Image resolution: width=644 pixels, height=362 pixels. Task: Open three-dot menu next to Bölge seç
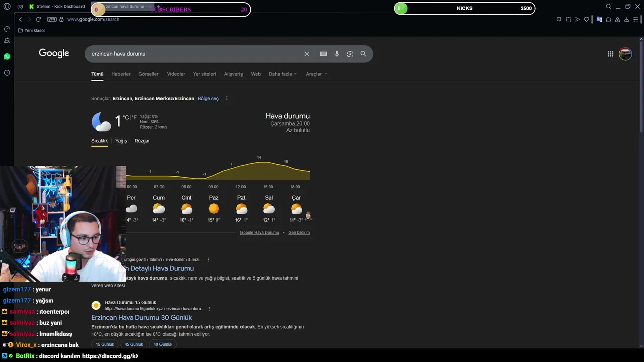pos(227,98)
